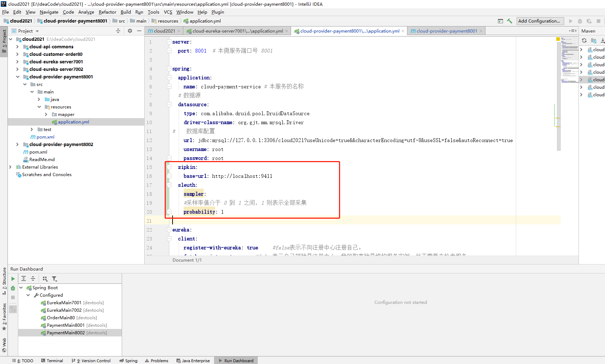This screenshot has width=605, height=364.
Task: Click the Run with Coverage icon
Action: tap(589, 21)
